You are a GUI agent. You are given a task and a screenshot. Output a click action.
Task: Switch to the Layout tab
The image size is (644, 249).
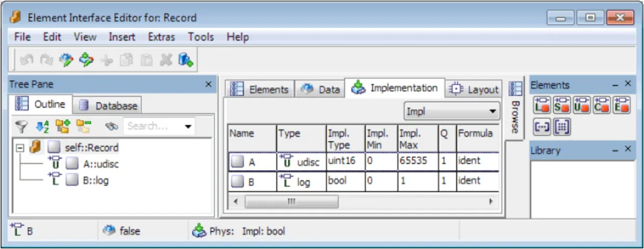point(474,89)
